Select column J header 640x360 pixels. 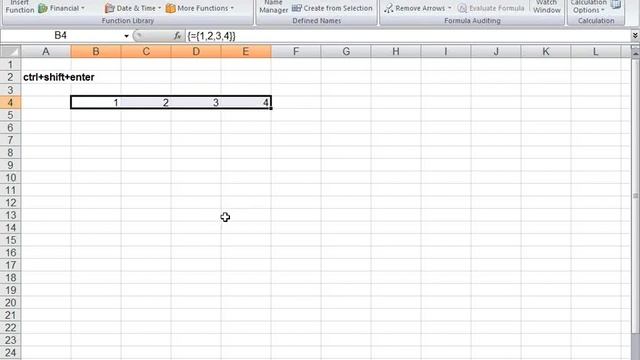click(496, 51)
